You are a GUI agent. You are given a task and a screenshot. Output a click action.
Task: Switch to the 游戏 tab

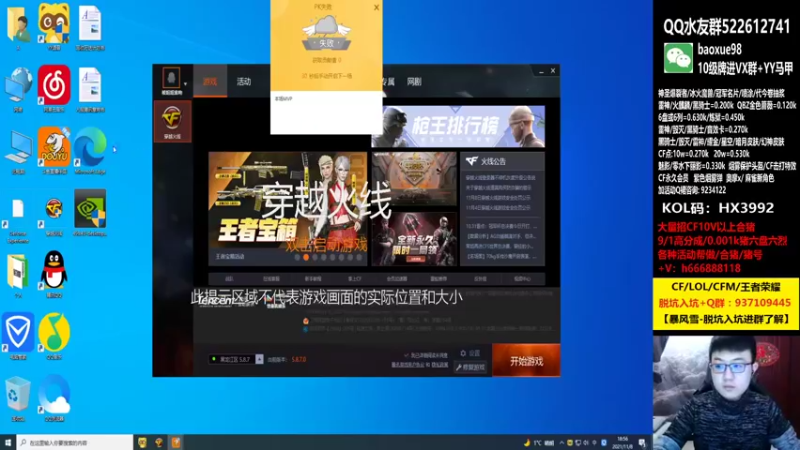pyautogui.click(x=210, y=81)
